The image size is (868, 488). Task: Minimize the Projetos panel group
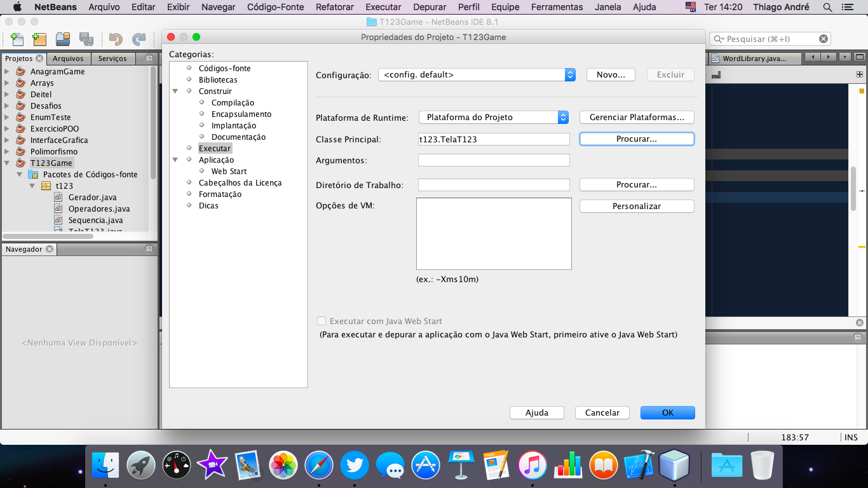coord(149,58)
